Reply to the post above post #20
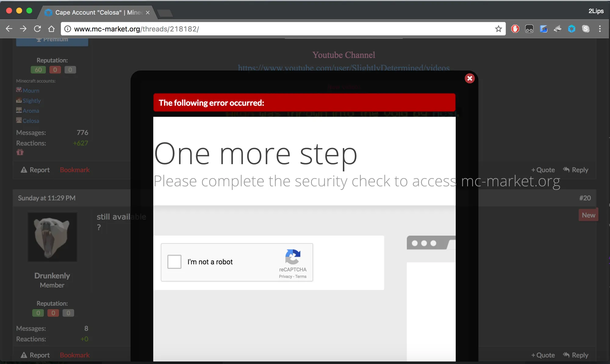Image resolution: width=610 pixels, height=364 pixels. [x=576, y=170]
